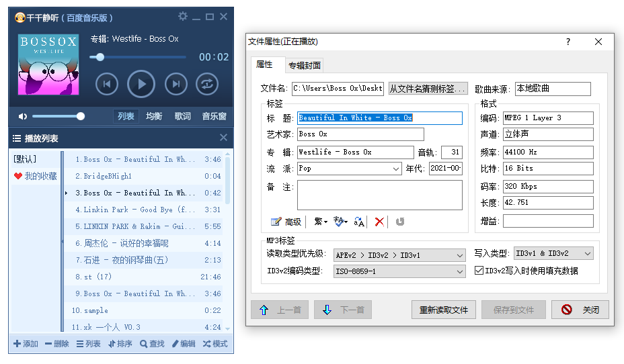Open 高级 advanced tag editor

286,222
